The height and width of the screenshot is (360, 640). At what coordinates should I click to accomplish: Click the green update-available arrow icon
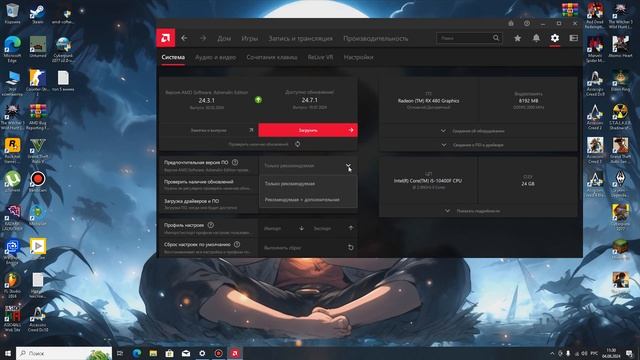[258, 100]
